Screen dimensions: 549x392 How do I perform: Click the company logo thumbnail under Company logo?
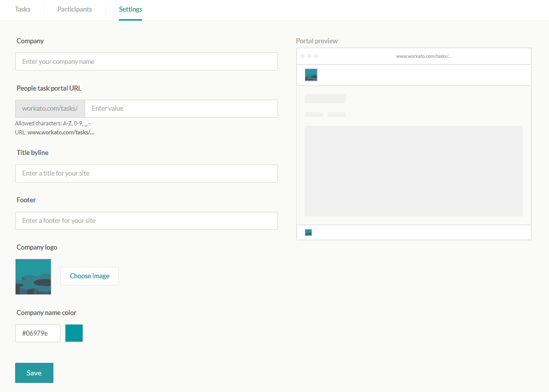tap(33, 276)
